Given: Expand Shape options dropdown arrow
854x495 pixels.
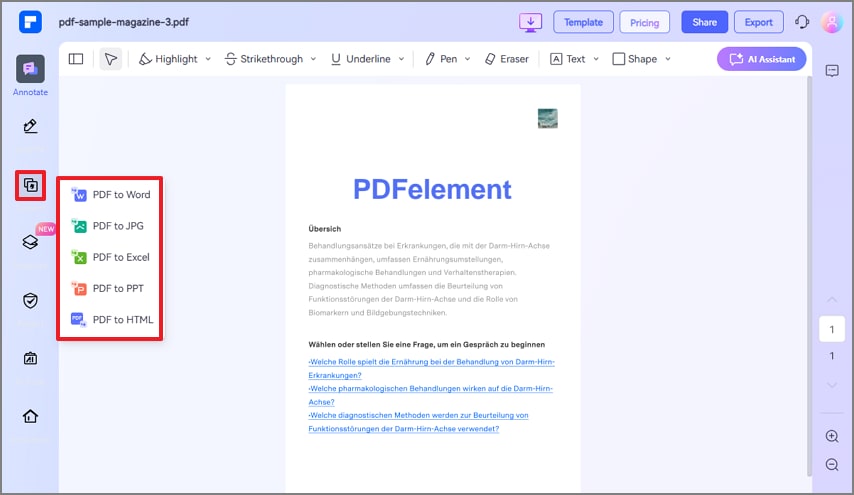Looking at the screenshot, I should tap(668, 59).
